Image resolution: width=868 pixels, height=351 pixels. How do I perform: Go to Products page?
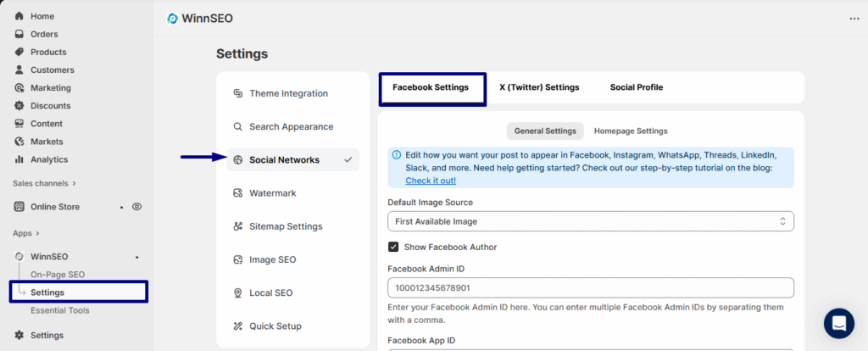pos(48,52)
